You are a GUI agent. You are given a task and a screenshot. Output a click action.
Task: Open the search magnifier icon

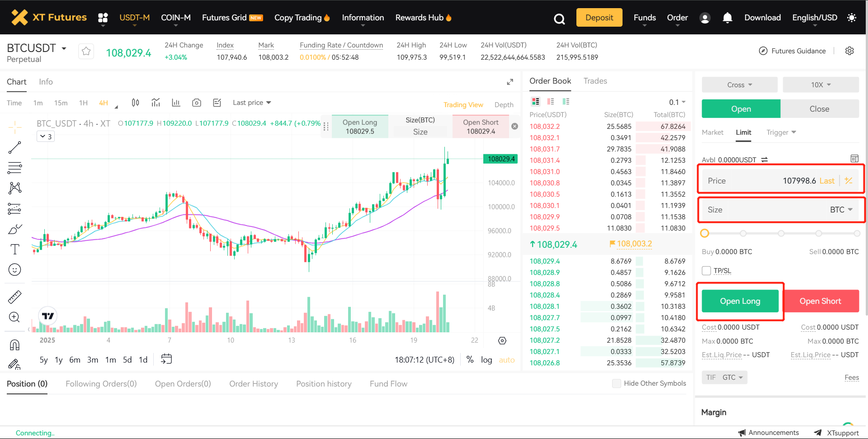coord(559,19)
